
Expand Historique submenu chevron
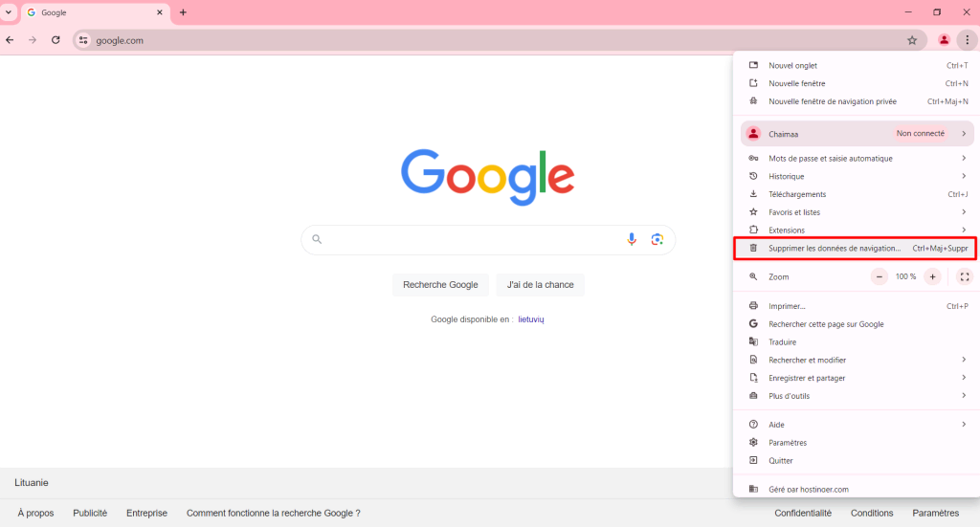tap(964, 177)
